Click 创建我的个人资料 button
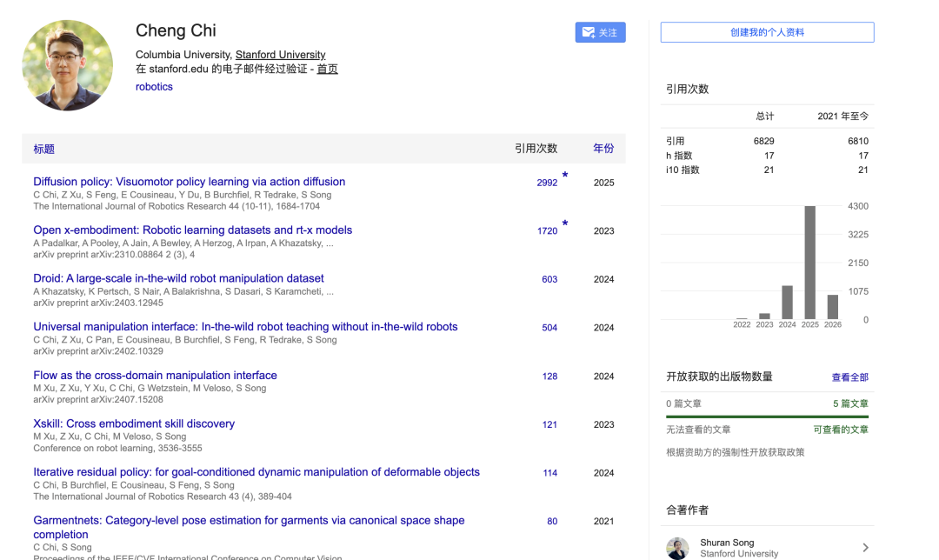 pyautogui.click(x=767, y=32)
